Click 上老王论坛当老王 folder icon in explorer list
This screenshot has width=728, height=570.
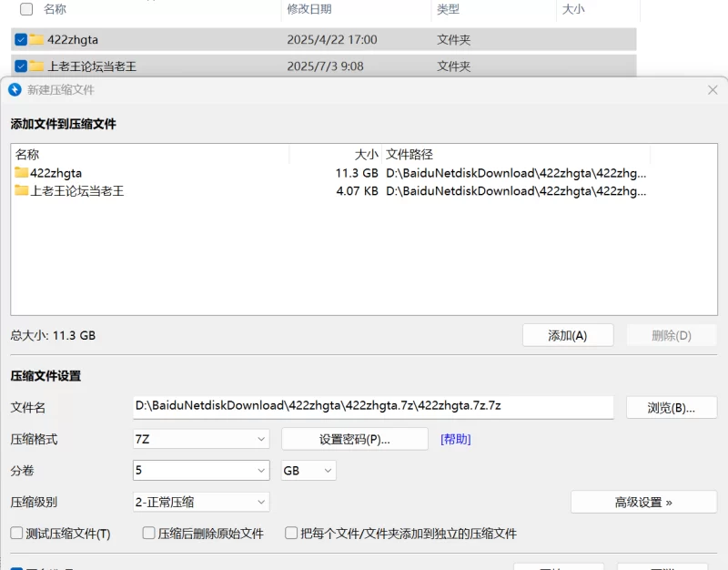(36, 66)
